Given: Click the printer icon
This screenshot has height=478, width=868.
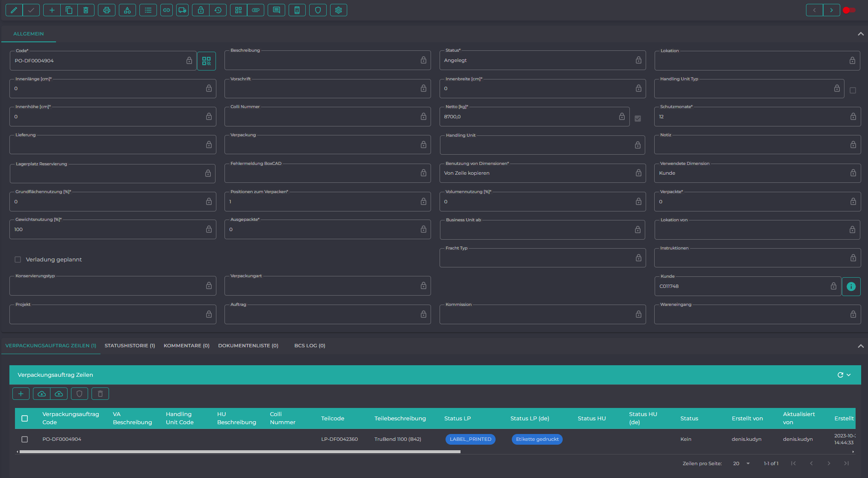Looking at the screenshot, I should tap(107, 10).
